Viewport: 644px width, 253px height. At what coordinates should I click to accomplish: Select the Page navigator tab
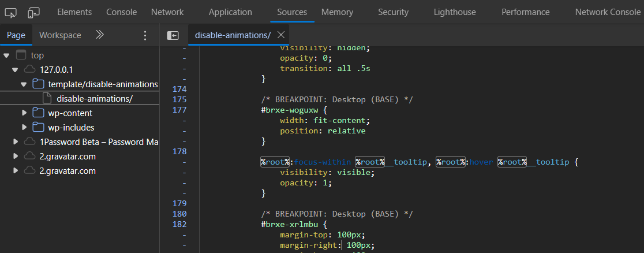(x=16, y=35)
